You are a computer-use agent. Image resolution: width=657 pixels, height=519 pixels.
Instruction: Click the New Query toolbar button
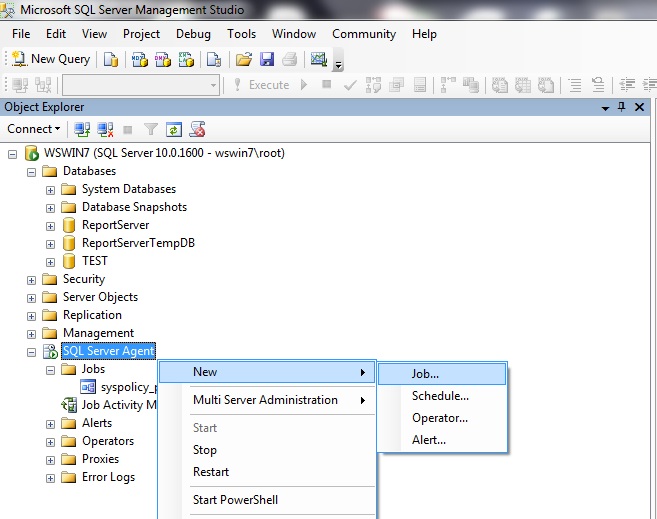(50, 59)
